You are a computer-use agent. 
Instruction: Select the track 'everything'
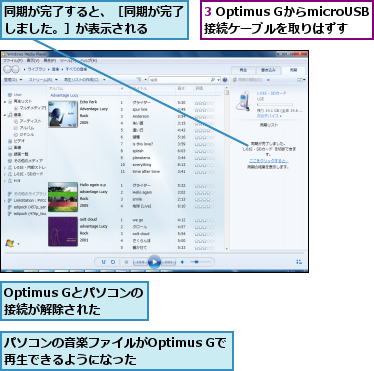point(142,165)
